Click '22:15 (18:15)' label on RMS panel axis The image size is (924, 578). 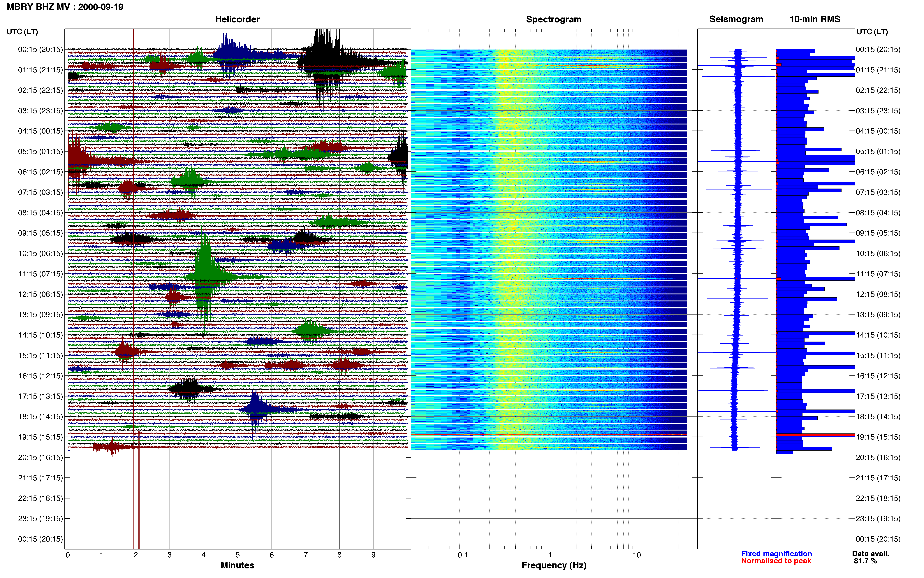878,498
